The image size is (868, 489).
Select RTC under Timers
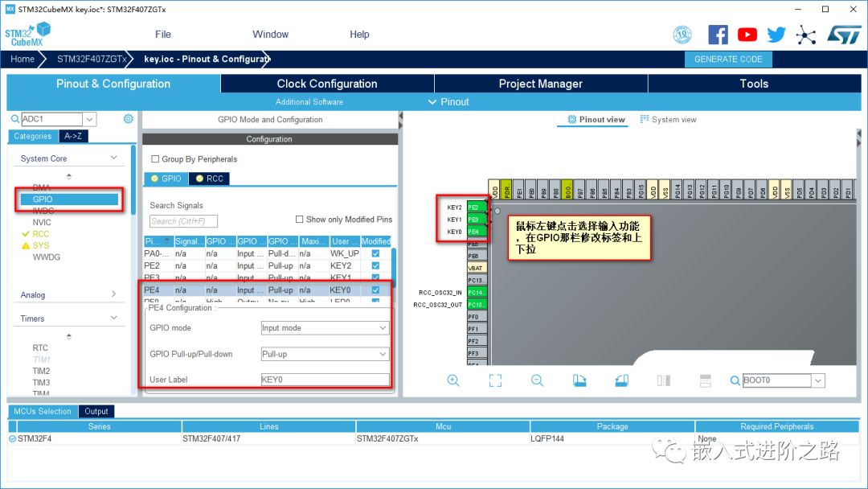[40, 347]
